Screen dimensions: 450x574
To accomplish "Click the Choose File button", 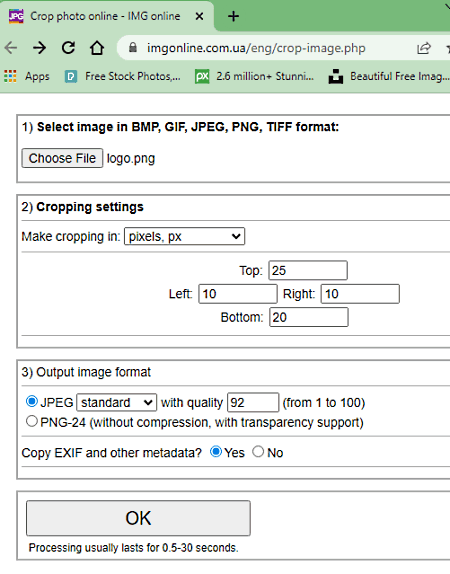I will click(x=62, y=158).
